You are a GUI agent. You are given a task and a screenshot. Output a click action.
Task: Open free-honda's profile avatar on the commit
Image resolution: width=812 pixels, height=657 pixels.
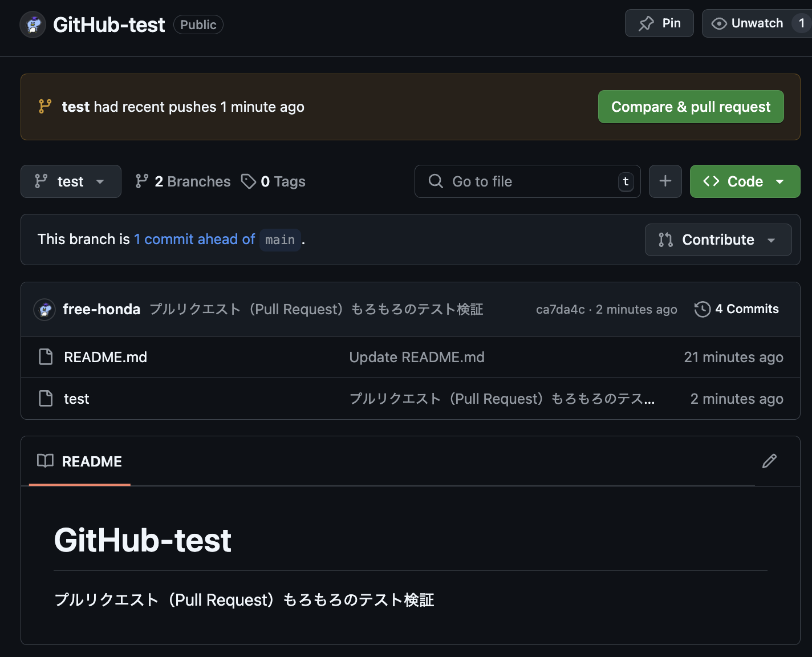(x=44, y=309)
